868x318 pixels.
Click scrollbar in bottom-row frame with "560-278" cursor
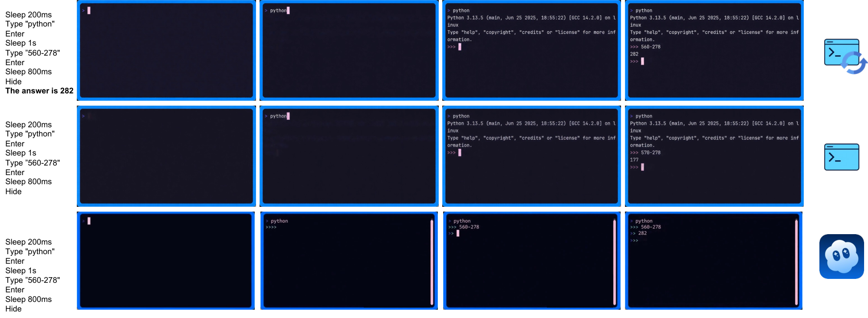click(615, 262)
